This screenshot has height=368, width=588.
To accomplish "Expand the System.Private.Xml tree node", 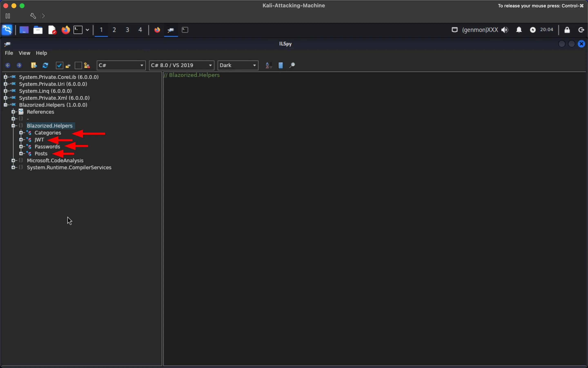I will (x=5, y=98).
